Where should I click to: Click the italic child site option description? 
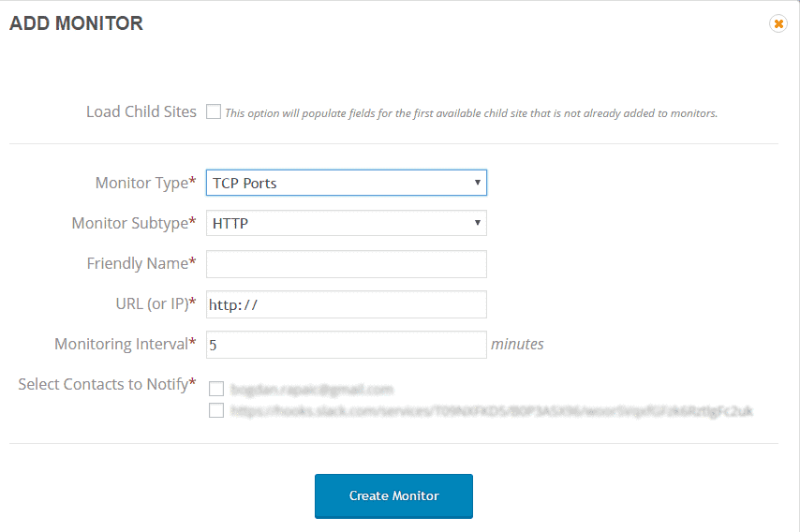[x=471, y=113]
